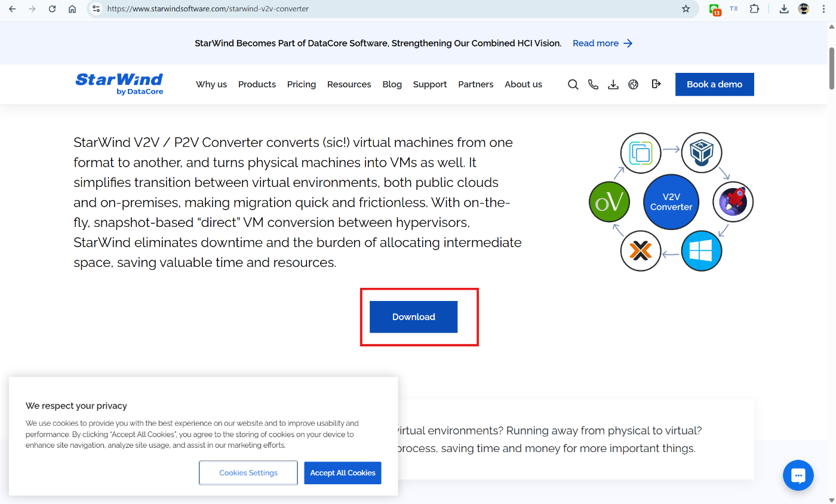836x504 pixels.
Task: Open site information icon in address bar
Action: [96, 9]
